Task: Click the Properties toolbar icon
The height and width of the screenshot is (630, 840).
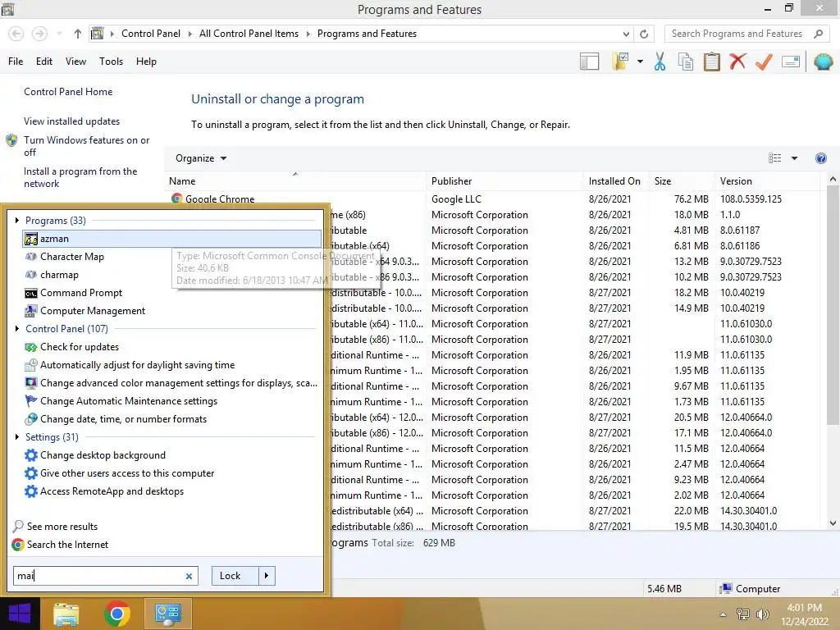Action: (x=791, y=62)
